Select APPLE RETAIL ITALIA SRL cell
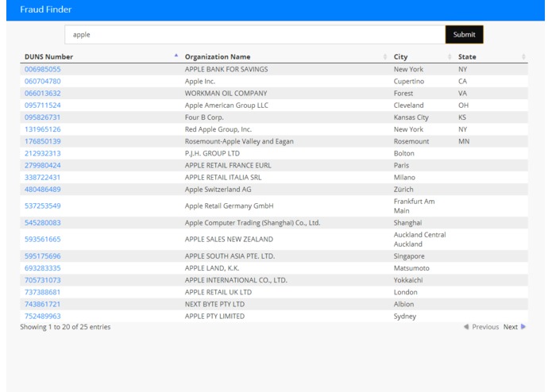 pos(223,177)
